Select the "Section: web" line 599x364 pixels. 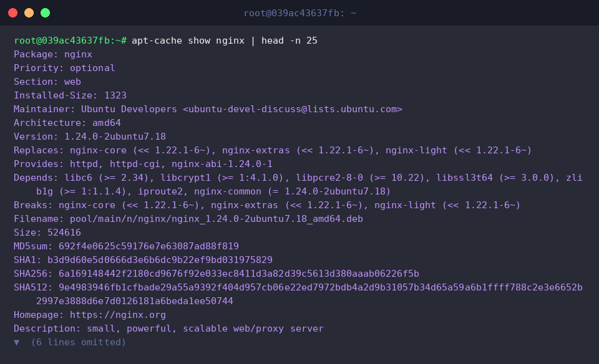[x=47, y=82]
